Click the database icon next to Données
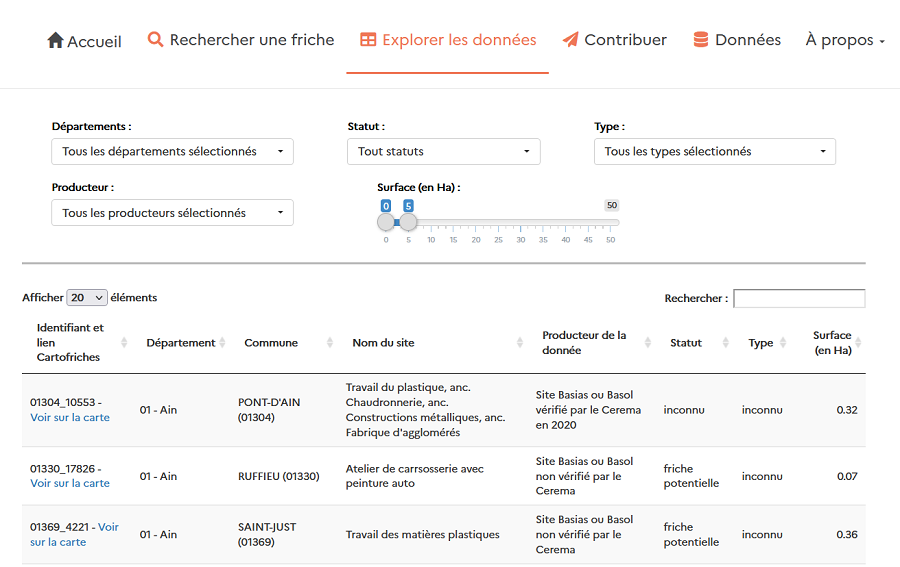 click(701, 40)
